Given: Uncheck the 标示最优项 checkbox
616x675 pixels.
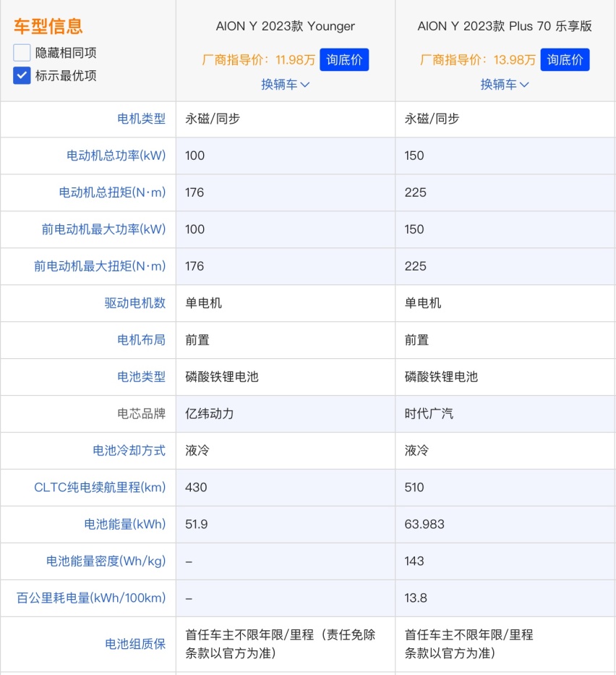Looking at the screenshot, I should click(x=22, y=75).
